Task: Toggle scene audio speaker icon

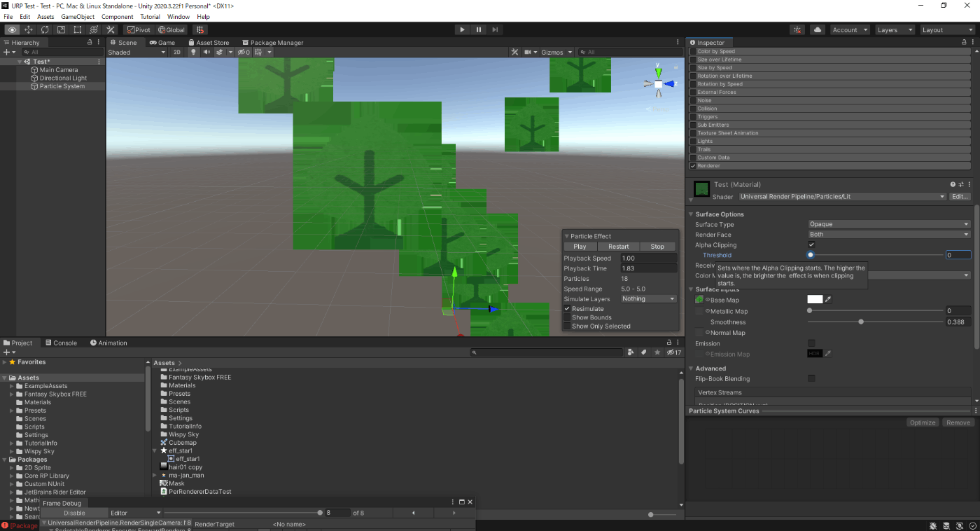Action: (206, 53)
